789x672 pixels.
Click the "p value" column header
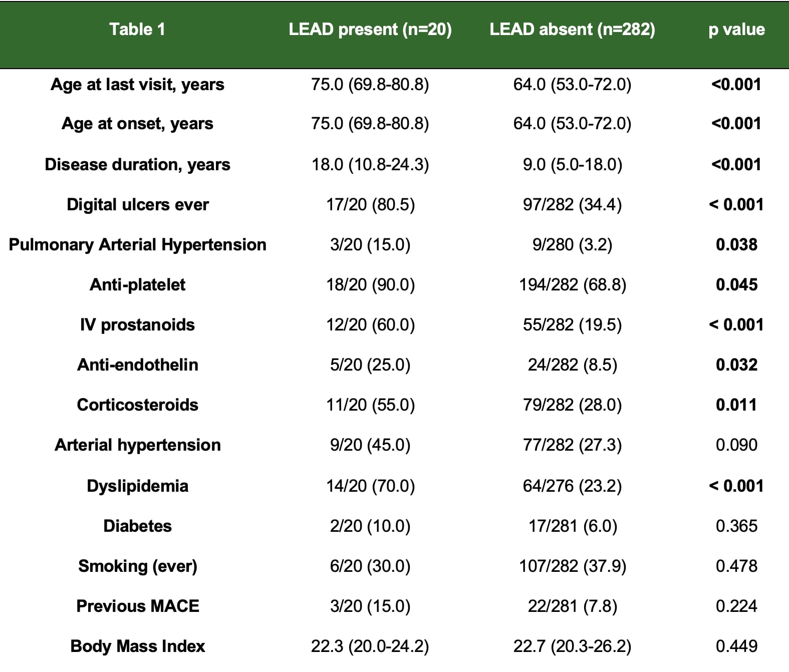pos(736,30)
